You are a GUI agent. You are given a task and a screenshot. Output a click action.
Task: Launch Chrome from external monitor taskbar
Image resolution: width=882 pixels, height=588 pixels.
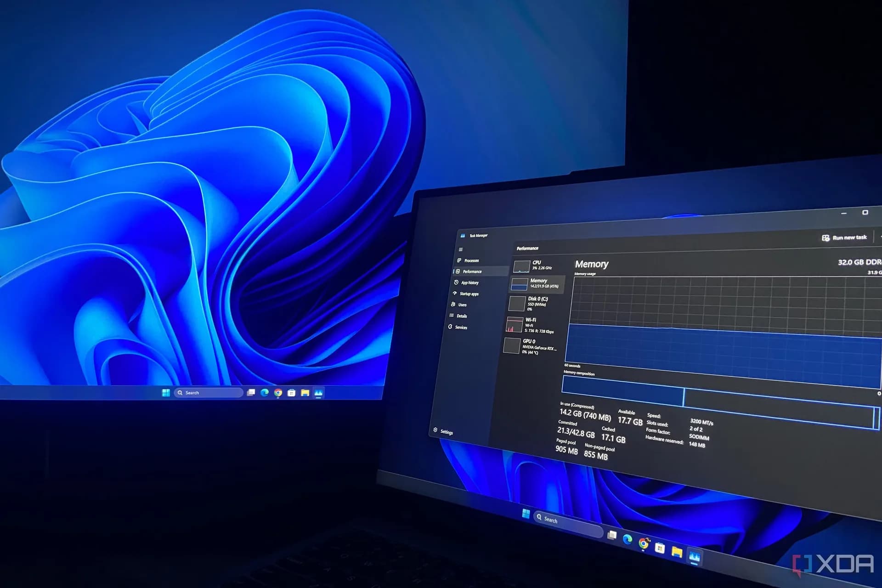278,392
